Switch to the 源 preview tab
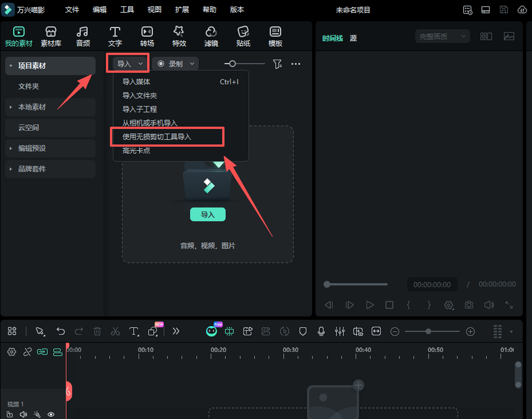Image resolution: width=532 pixels, height=419 pixels. (x=353, y=38)
